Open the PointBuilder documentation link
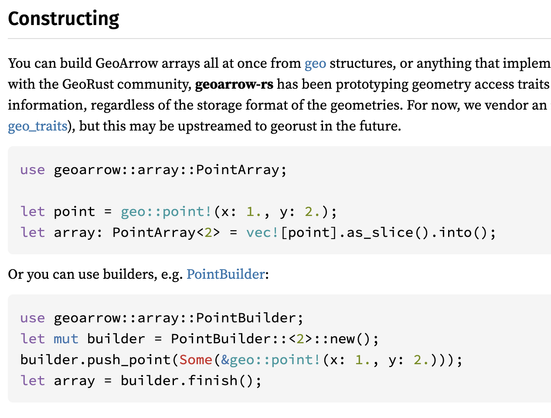Screen dimensions: 551x418 (x=226, y=274)
